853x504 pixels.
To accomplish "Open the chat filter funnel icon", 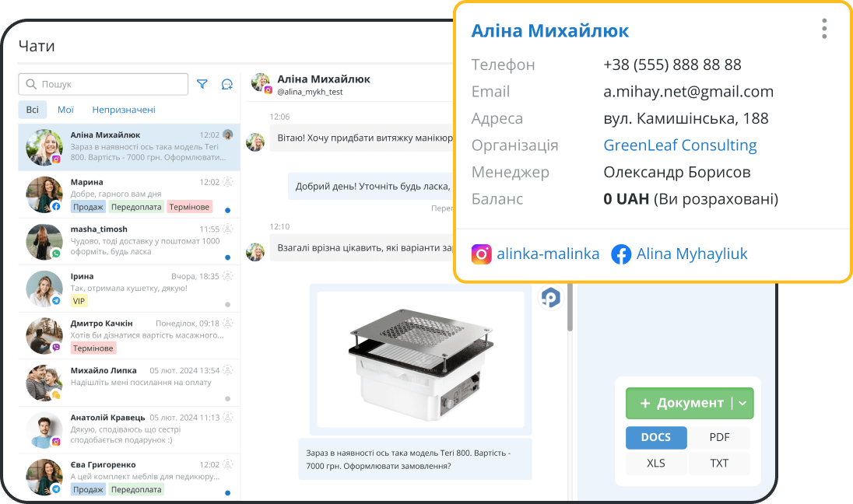I will click(202, 84).
